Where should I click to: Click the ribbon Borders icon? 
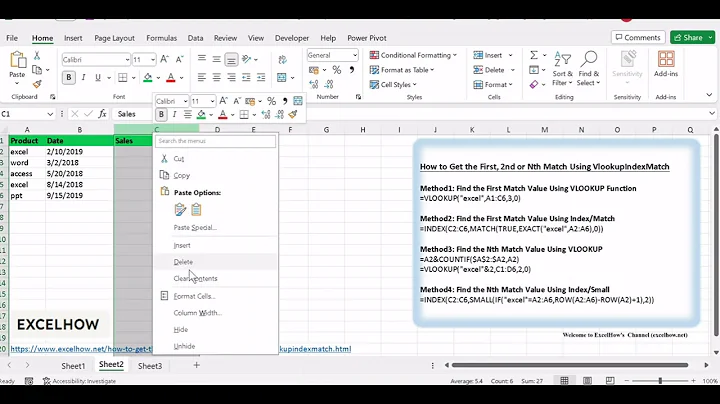click(123, 78)
